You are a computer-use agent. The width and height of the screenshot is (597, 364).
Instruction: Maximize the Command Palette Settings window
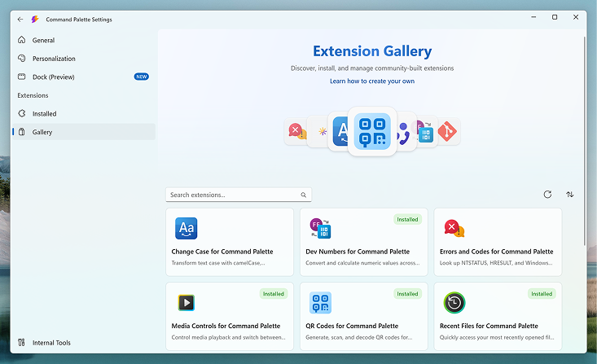[555, 17]
